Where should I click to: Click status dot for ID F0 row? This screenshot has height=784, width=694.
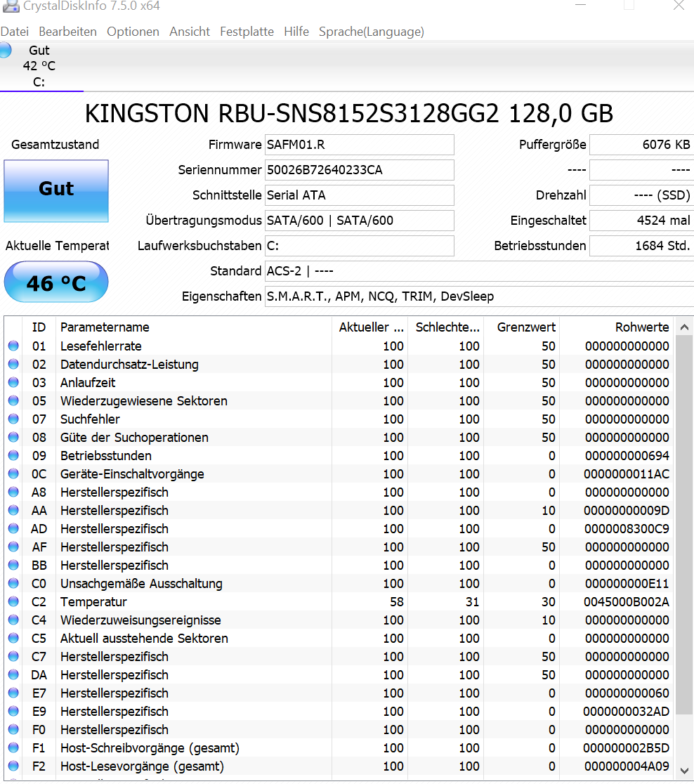pos(13,729)
